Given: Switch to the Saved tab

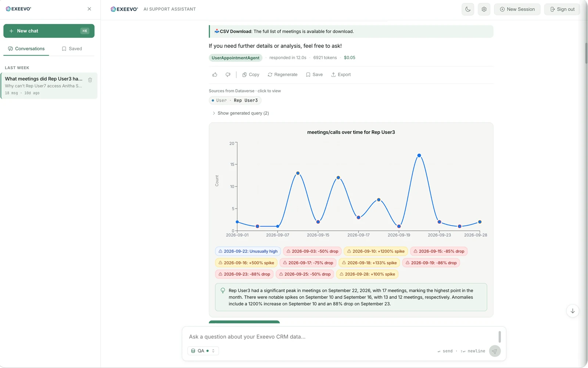Looking at the screenshot, I should [x=72, y=49].
